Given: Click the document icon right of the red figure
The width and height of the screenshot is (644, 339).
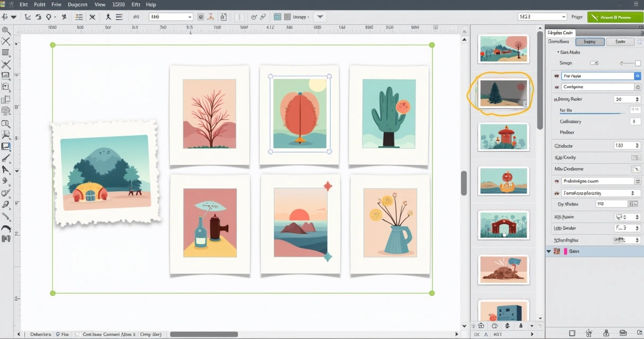Looking at the screenshot, I should [x=222, y=17].
